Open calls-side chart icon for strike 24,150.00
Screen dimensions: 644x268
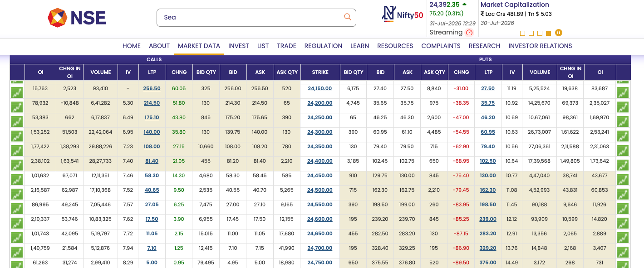17,93
